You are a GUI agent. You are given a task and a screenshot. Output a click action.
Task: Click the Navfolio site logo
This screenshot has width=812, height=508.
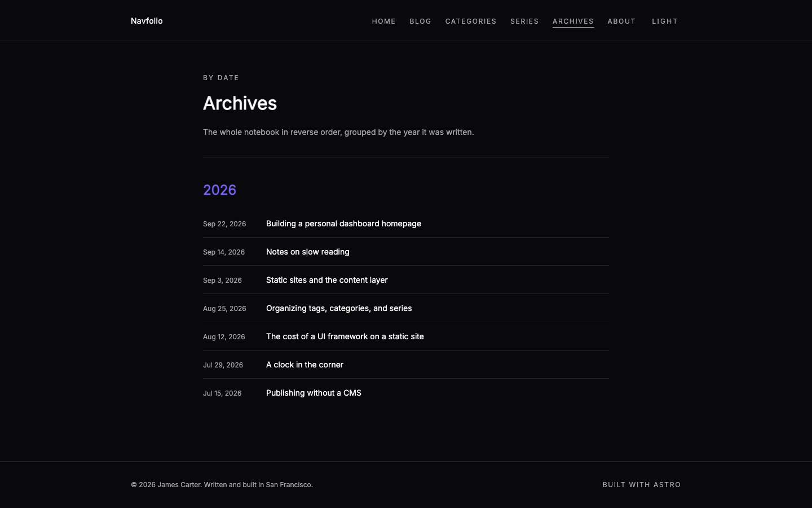pyautogui.click(x=147, y=21)
